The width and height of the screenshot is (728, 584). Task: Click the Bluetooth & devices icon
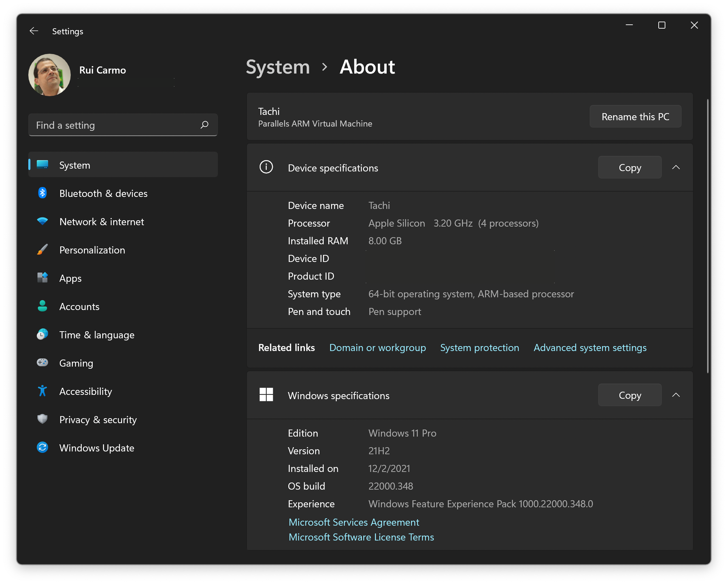point(42,193)
